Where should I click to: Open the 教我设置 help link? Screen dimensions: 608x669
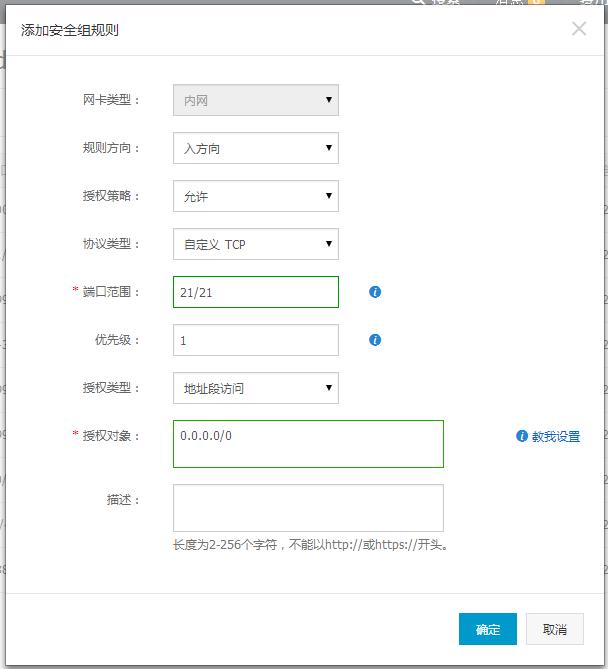(556, 436)
